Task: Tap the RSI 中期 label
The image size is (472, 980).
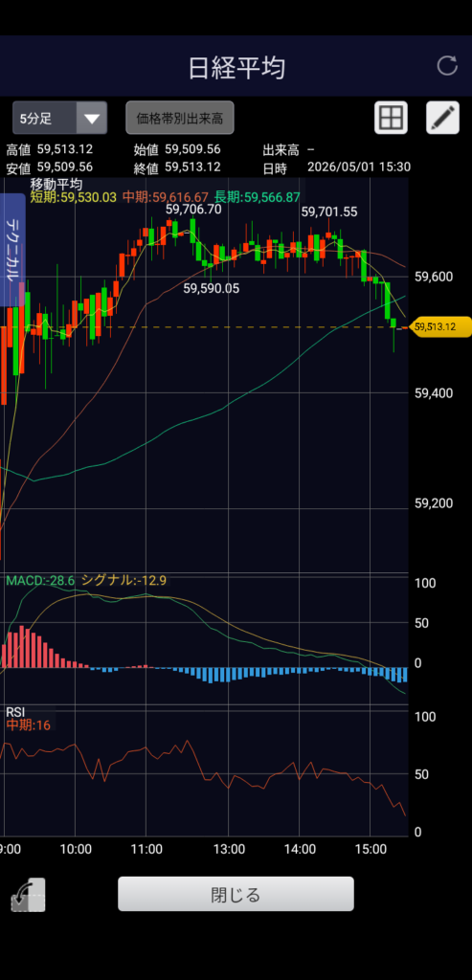Action: pos(28,725)
